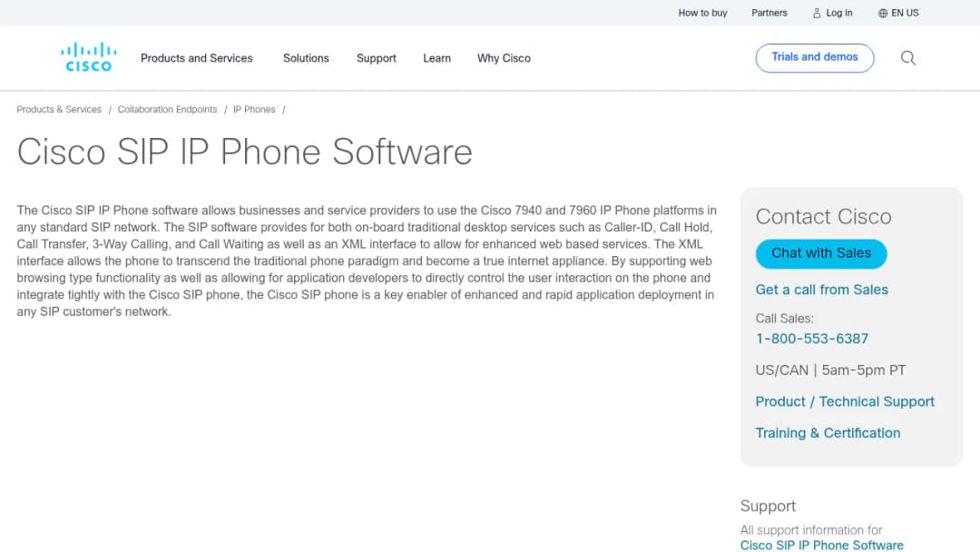
Task: Open the search magnifier icon
Action: (908, 58)
